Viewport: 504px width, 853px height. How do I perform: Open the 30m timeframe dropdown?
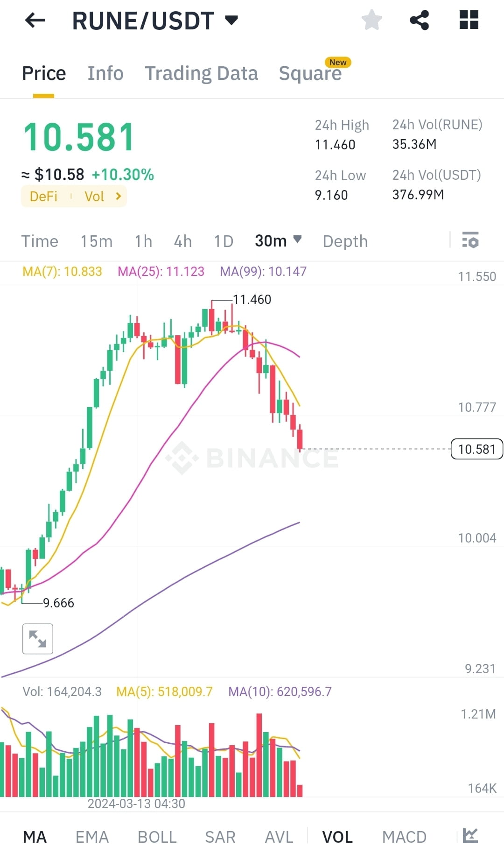click(x=278, y=241)
